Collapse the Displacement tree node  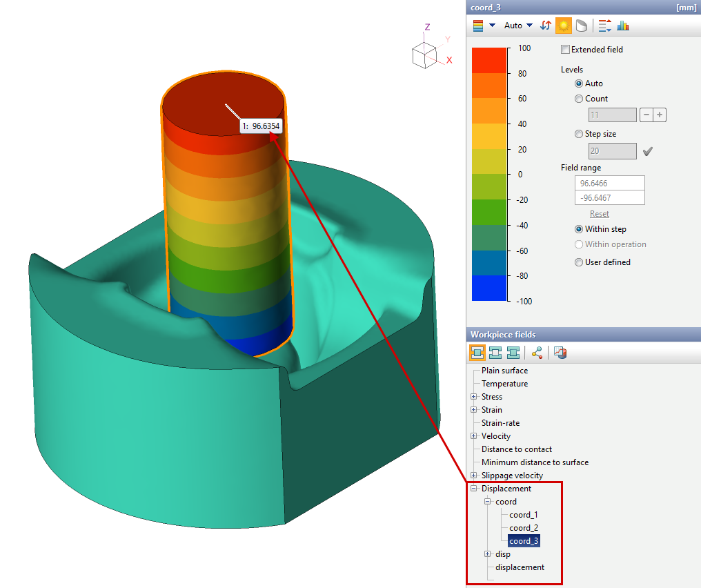click(474, 489)
